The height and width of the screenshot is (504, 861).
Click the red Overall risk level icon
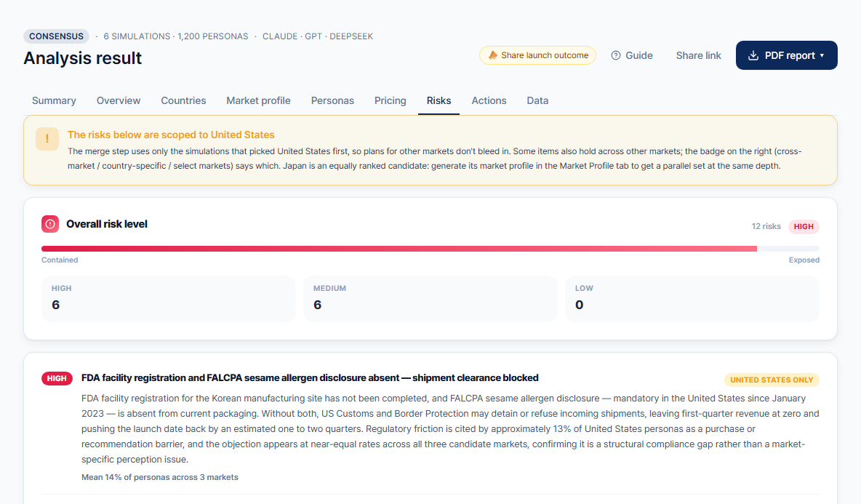coord(50,224)
